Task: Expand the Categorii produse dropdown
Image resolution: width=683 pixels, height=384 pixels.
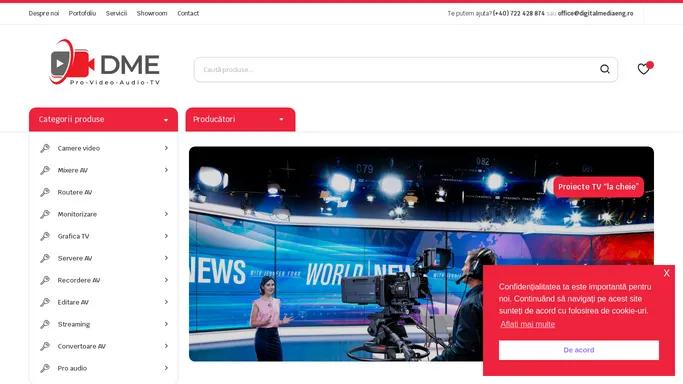Action: 103,119
